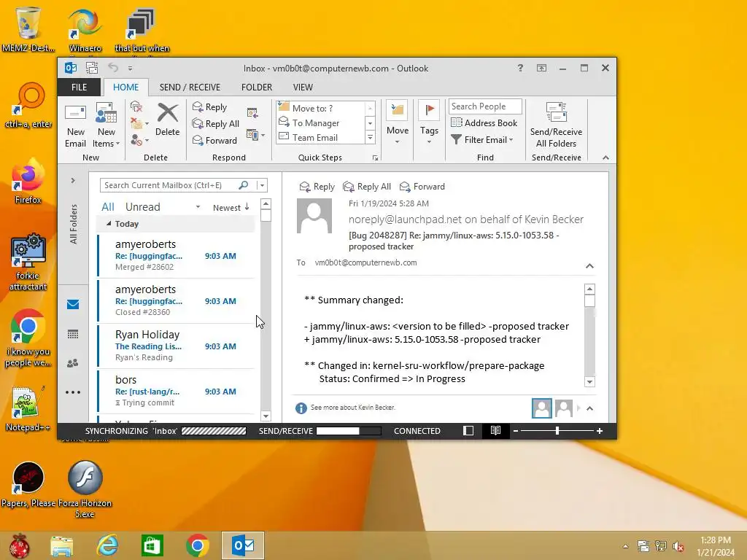747x560 pixels.
Task: Switch to People in navigation bar
Action: (x=73, y=363)
